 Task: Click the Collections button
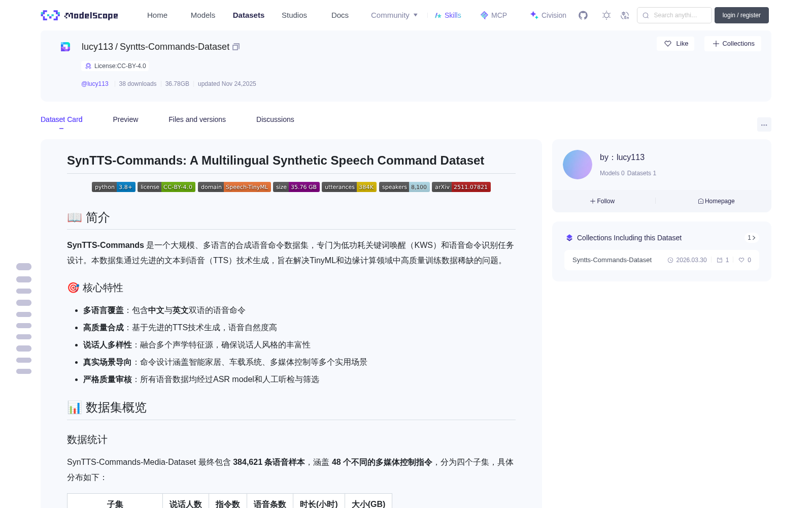tap(733, 44)
